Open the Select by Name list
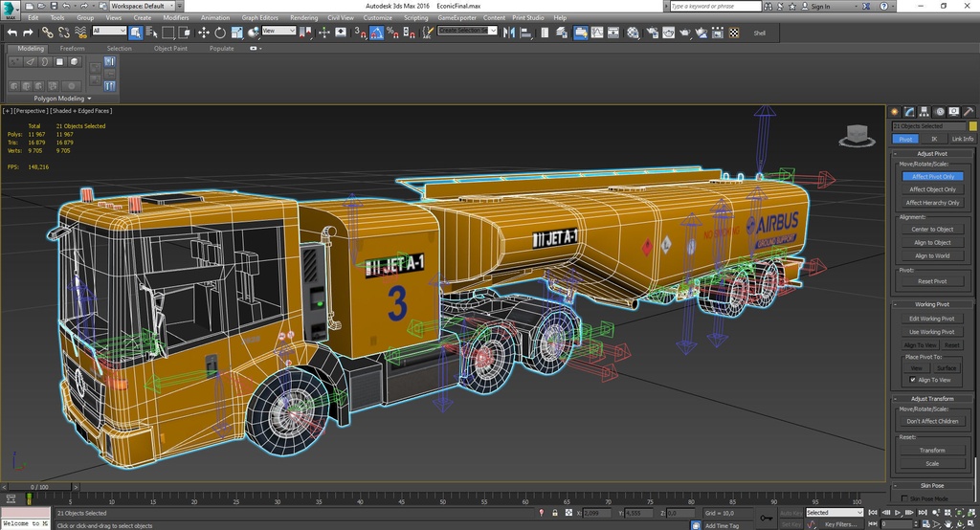This screenshot has width=980, height=530. tap(151, 33)
